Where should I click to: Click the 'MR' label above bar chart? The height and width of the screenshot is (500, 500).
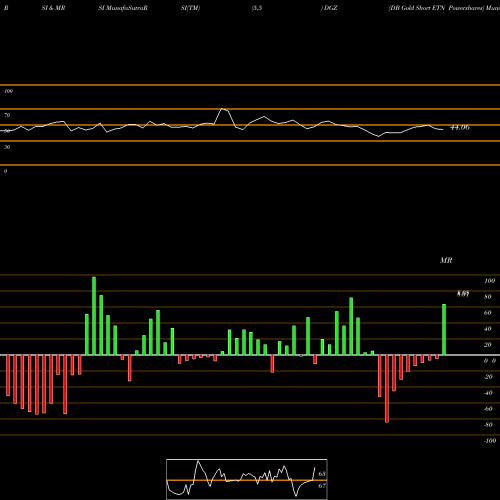(446, 260)
